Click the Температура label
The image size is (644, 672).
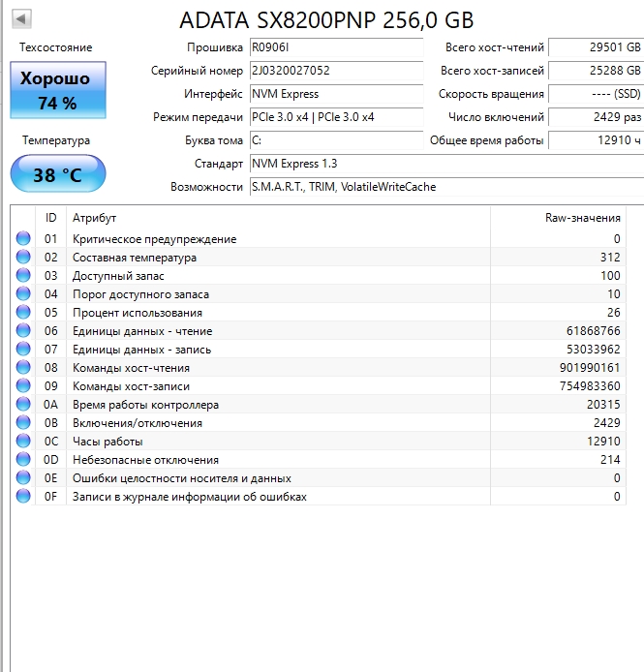click(56, 140)
